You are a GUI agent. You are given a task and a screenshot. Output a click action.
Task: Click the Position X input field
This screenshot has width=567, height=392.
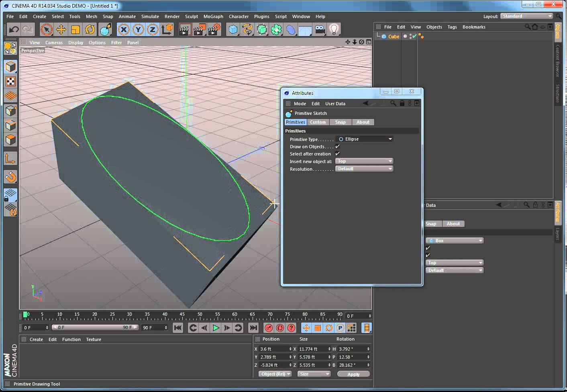pos(274,349)
